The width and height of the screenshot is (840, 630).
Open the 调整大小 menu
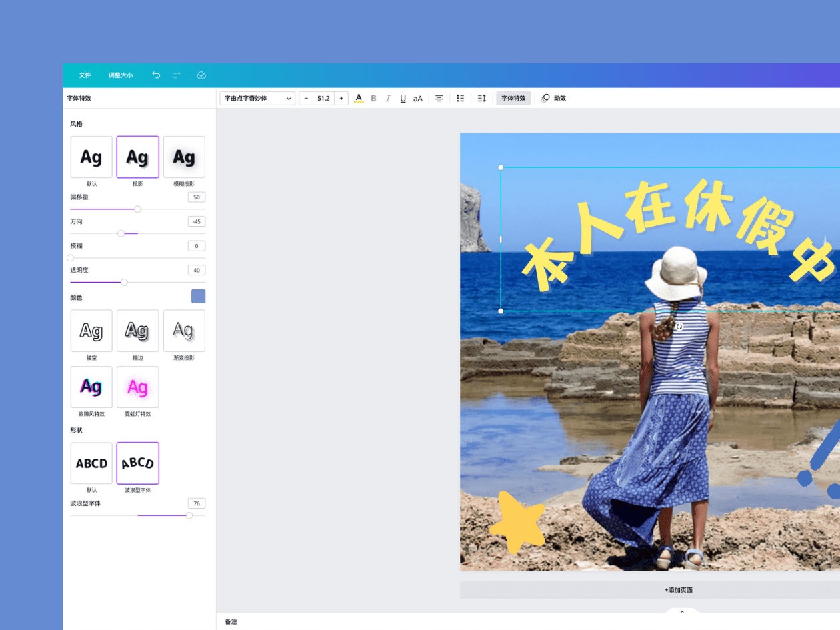tap(121, 75)
